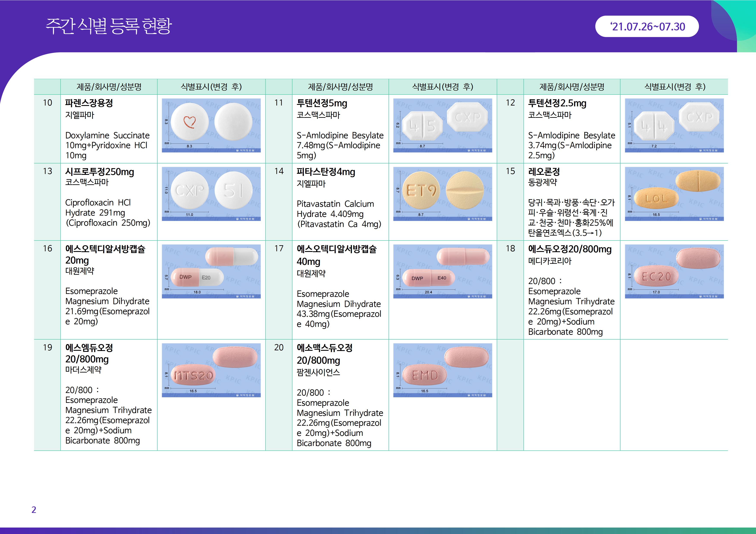This screenshot has width=756, height=534.
Task: Select the 투텐션정5mg tablet photo
Action: (442, 125)
